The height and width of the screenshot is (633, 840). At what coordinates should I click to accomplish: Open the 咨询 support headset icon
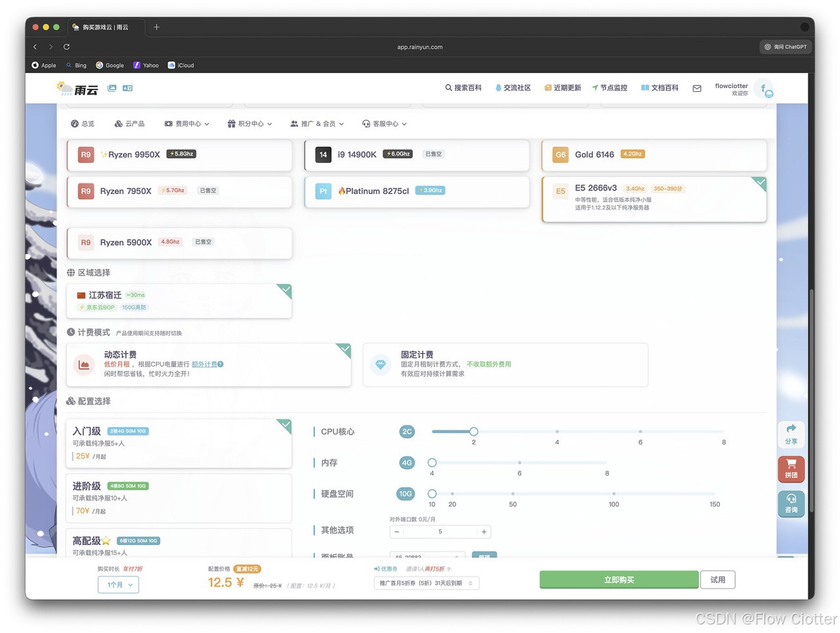pyautogui.click(x=791, y=504)
